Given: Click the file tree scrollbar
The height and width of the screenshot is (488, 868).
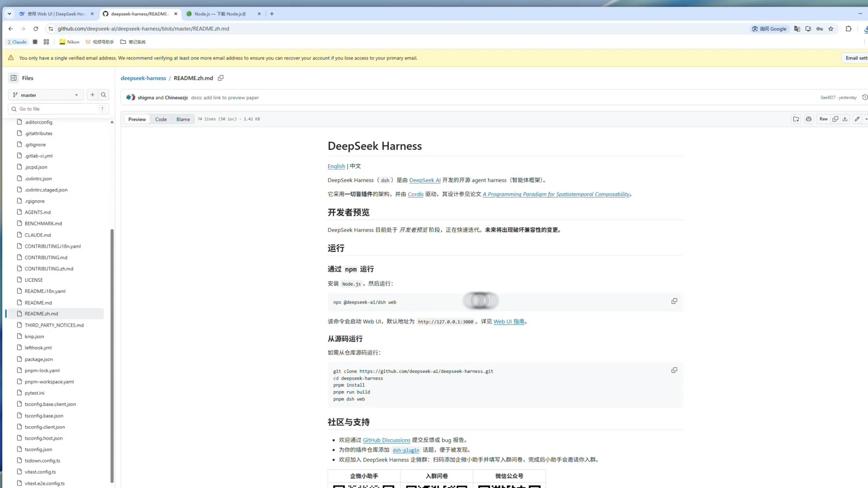Looking at the screenshot, I should 112,355.
